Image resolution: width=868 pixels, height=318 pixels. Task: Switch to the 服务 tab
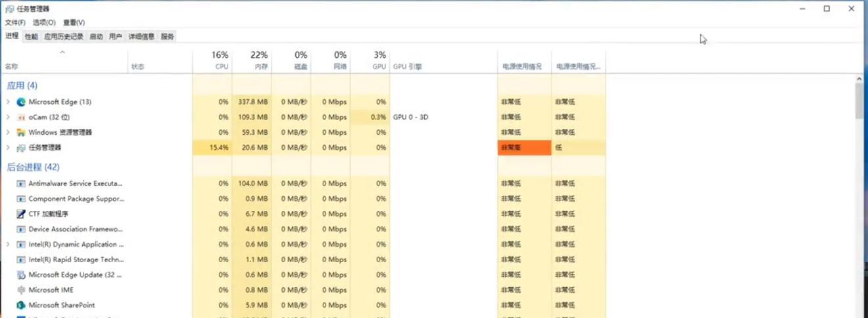168,37
